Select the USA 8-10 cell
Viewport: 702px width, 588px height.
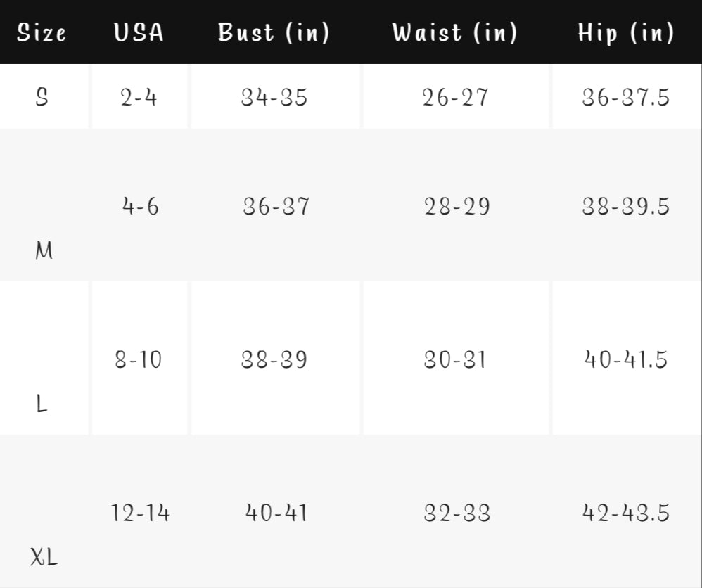tap(139, 359)
